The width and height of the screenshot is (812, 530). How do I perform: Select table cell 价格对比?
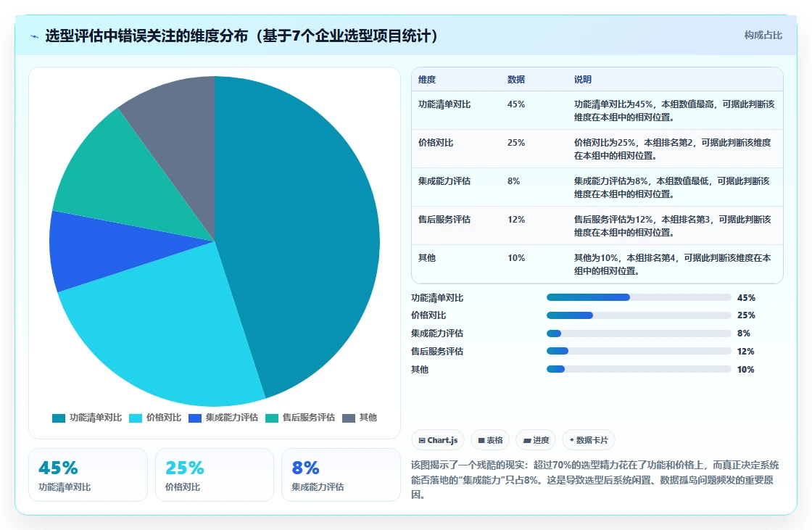(x=436, y=143)
